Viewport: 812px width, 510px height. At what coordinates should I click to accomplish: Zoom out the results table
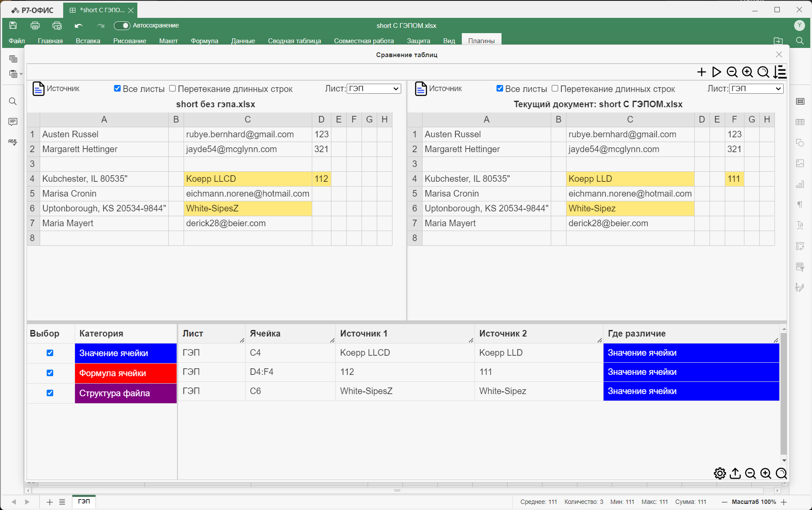(751, 473)
